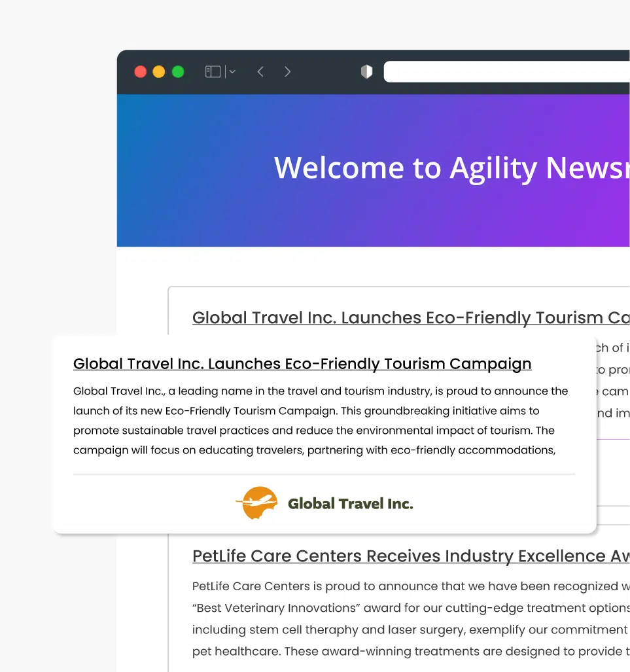Screen dimensions: 630x672
Task: Open the Eco-Friendly Tourism Campaign headline in popup
Action: click(x=302, y=364)
